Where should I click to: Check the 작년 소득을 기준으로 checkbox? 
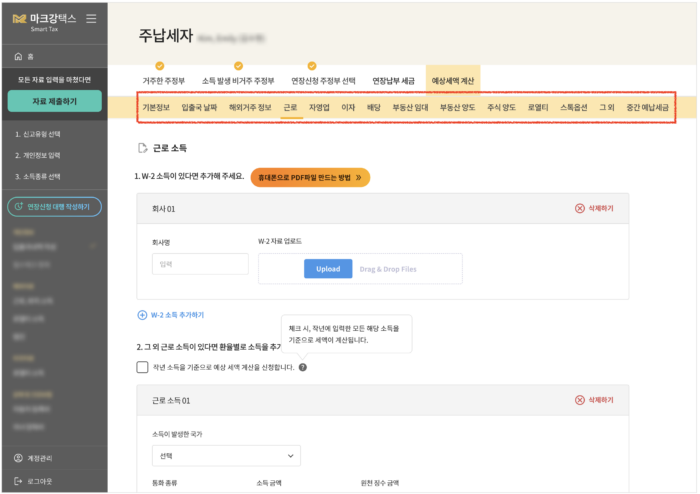click(143, 367)
